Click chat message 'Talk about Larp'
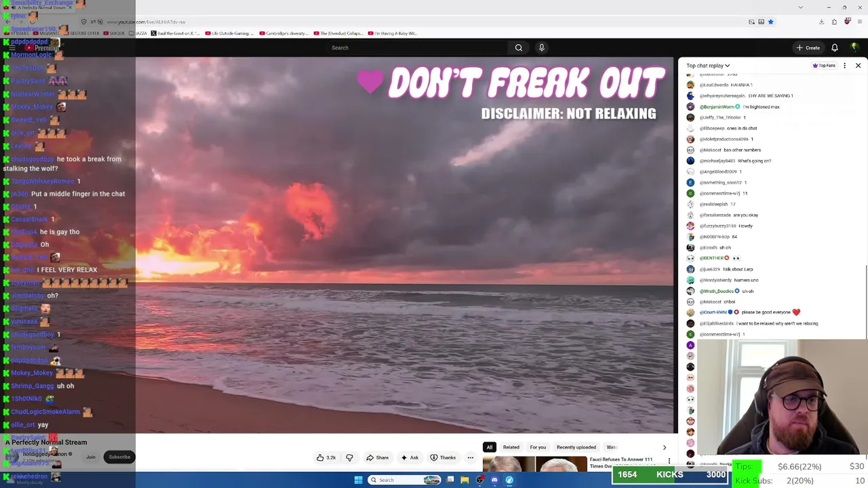This screenshot has width=868, height=488. (738, 269)
